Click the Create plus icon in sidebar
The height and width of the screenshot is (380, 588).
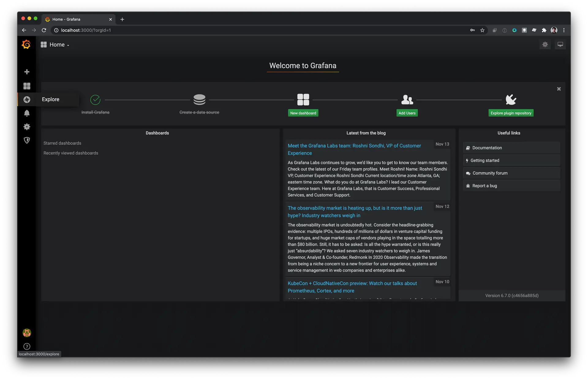[27, 72]
